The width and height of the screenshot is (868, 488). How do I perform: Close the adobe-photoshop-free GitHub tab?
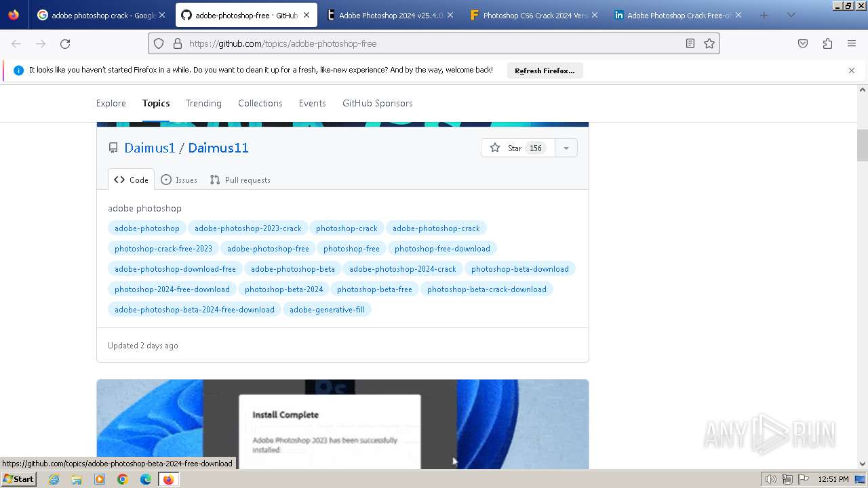pos(307,15)
